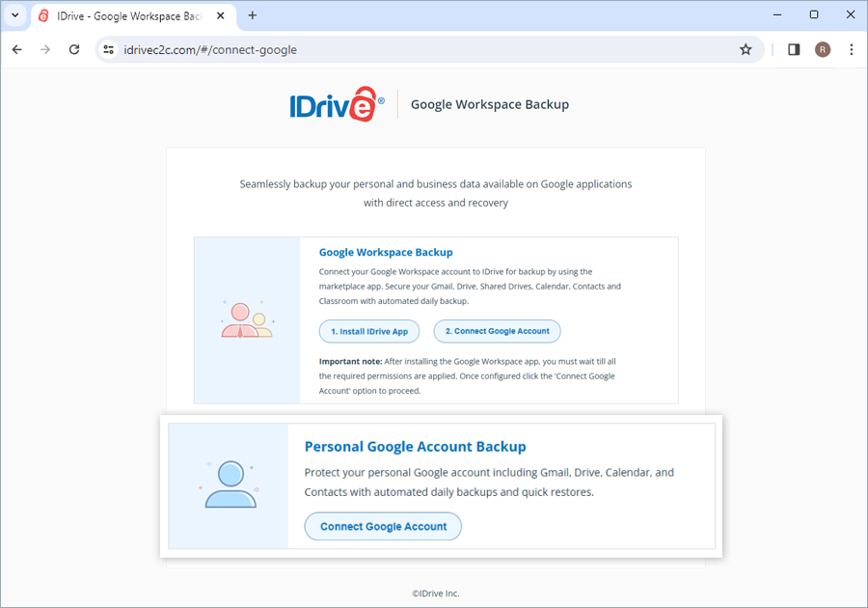
Task: Open the browser side panel icon
Action: (x=794, y=50)
